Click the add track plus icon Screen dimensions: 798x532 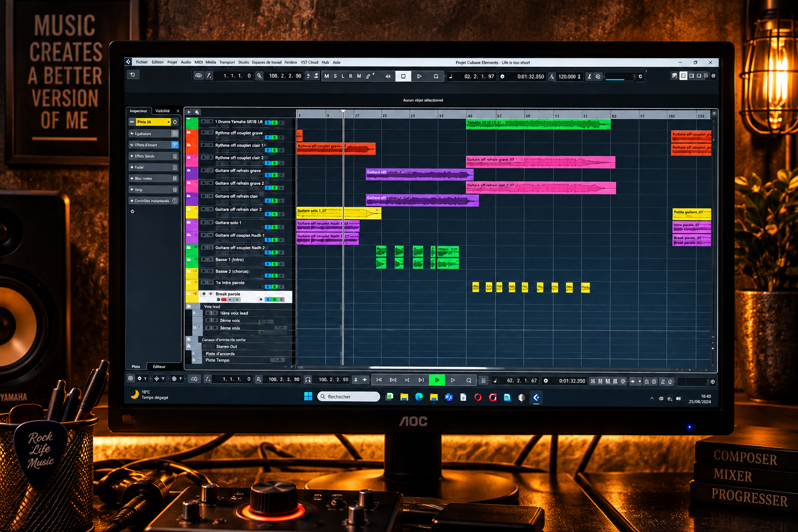[x=189, y=112]
